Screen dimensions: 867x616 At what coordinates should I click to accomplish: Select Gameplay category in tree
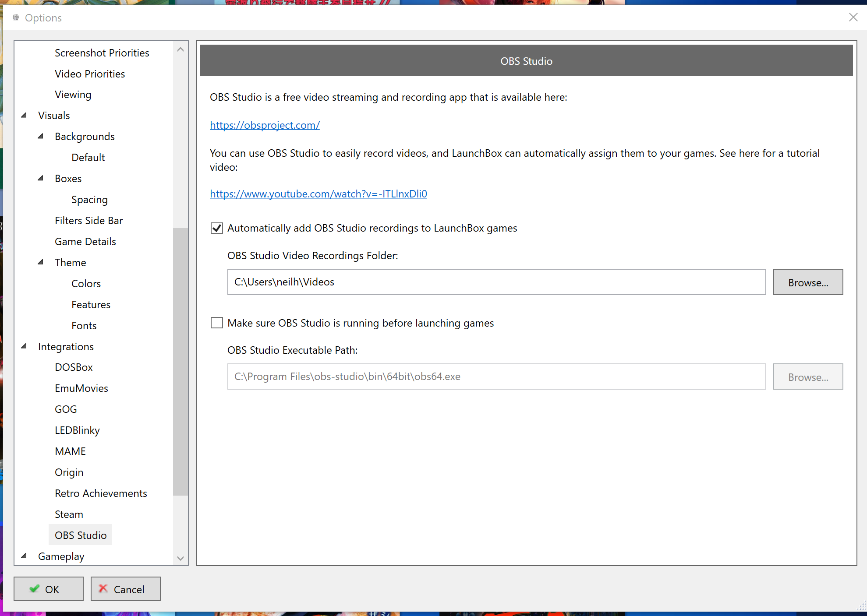click(61, 556)
